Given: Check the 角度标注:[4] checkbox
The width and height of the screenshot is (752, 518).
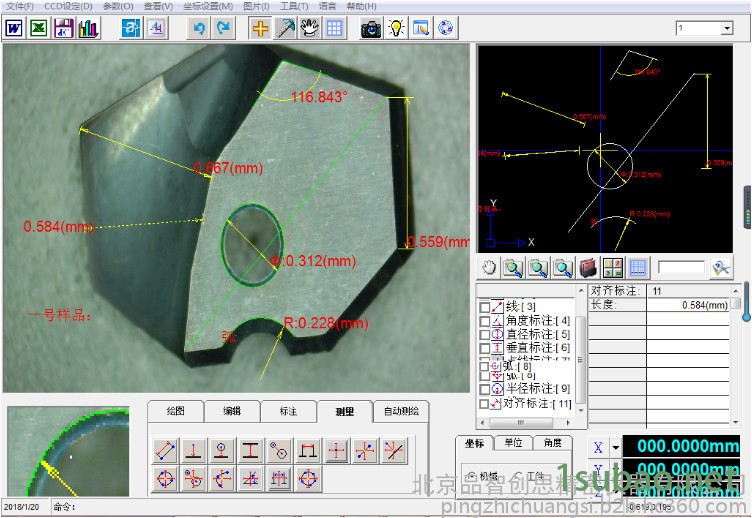Looking at the screenshot, I should [x=485, y=320].
